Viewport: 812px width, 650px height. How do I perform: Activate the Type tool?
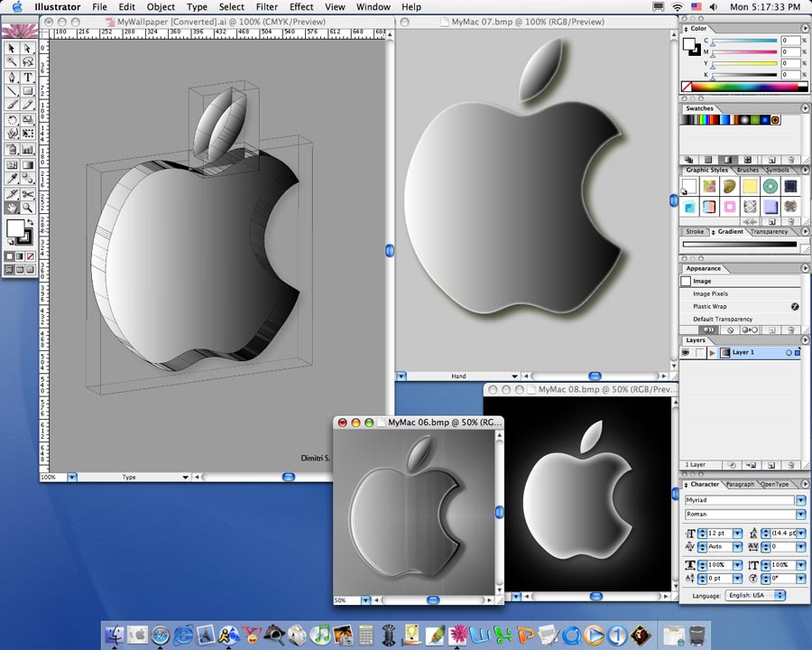27,78
